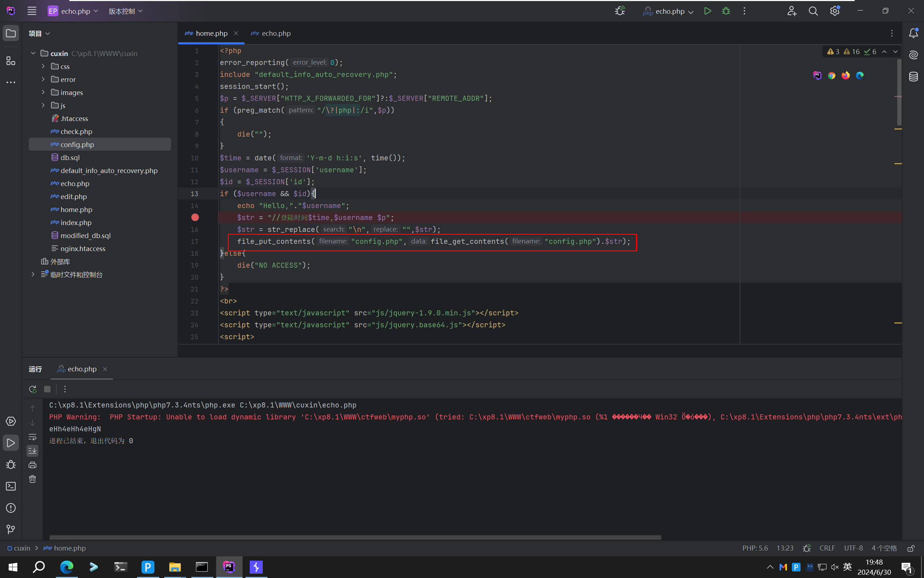Open editor tabs options menu
Image resolution: width=924 pixels, height=578 pixels.
click(x=892, y=34)
